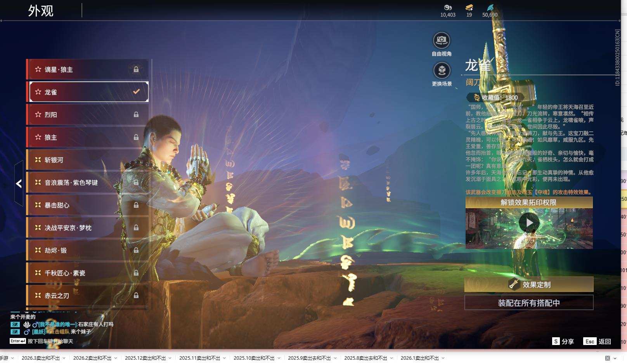627x364 pixels.
Task: Click the 收藏值 collection value icon
Action: (476, 98)
